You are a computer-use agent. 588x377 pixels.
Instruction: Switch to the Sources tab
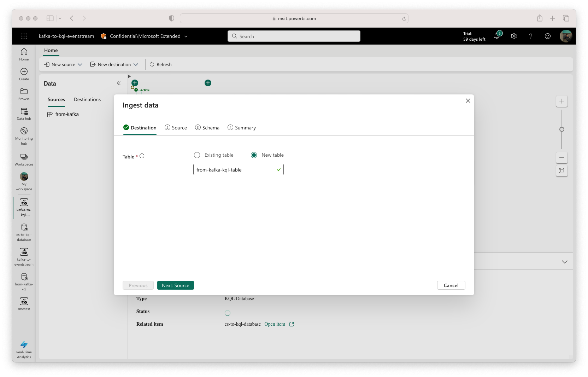pyautogui.click(x=56, y=99)
